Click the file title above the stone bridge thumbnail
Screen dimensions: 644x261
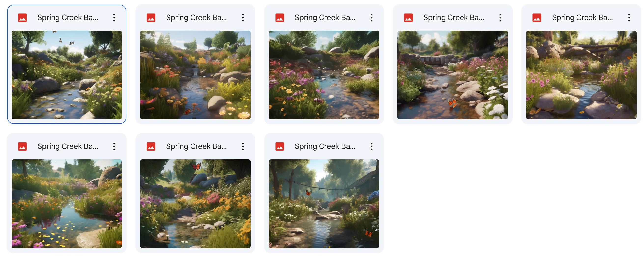(x=453, y=18)
